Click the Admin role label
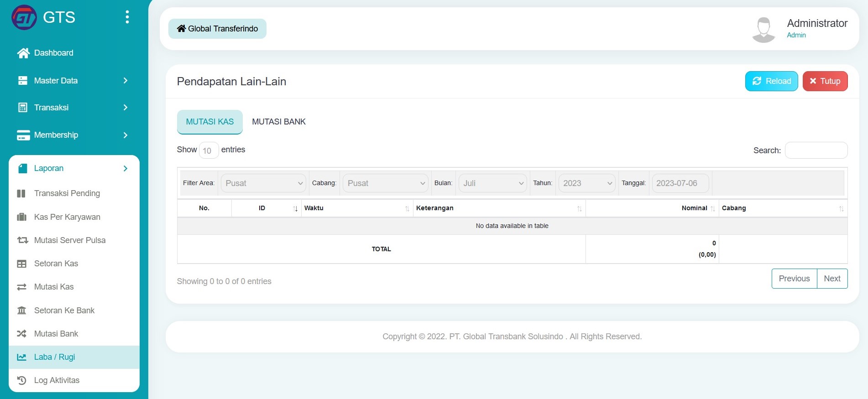 pyautogui.click(x=796, y=35)
